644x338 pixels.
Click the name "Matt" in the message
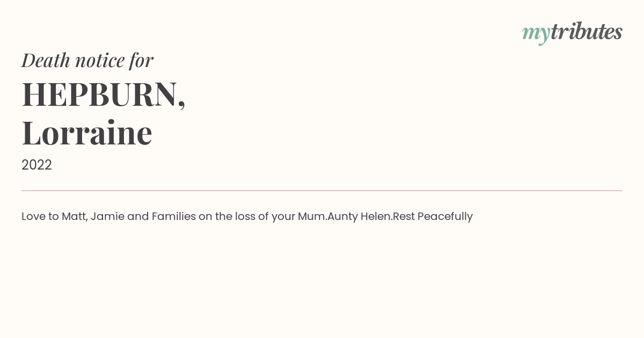(75, 217)
